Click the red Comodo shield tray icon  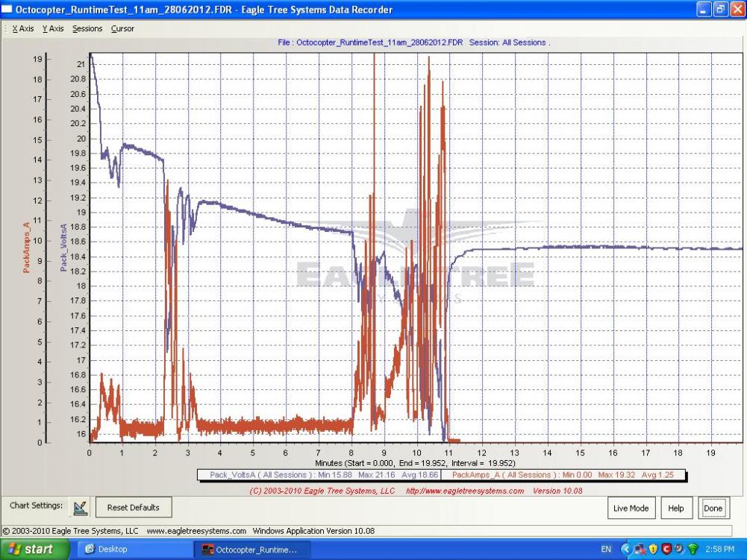tap(666, 550)
